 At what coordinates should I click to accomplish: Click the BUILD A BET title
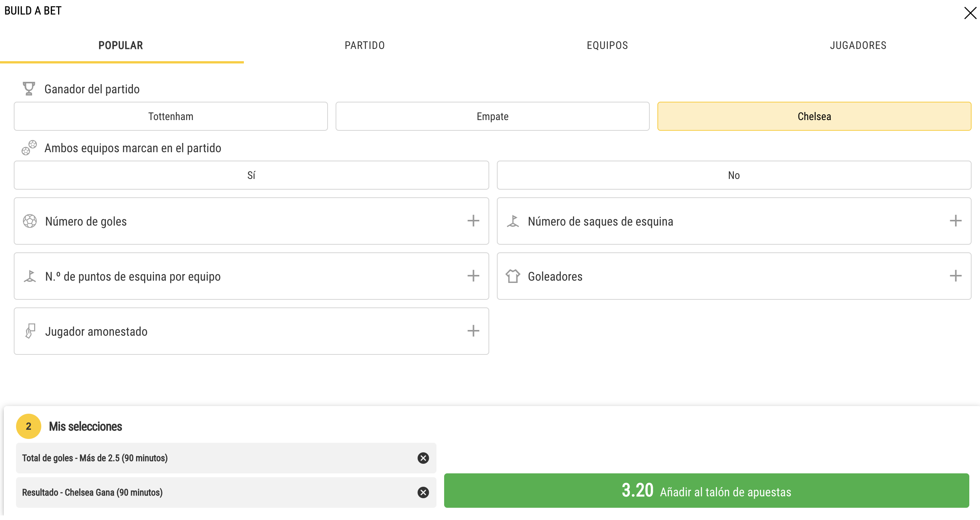point(33,11)
